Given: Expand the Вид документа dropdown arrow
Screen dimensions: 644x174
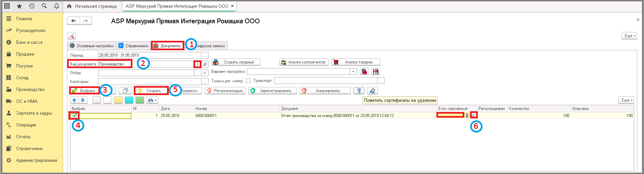Looking at the screenshot, I should [197, 64].
